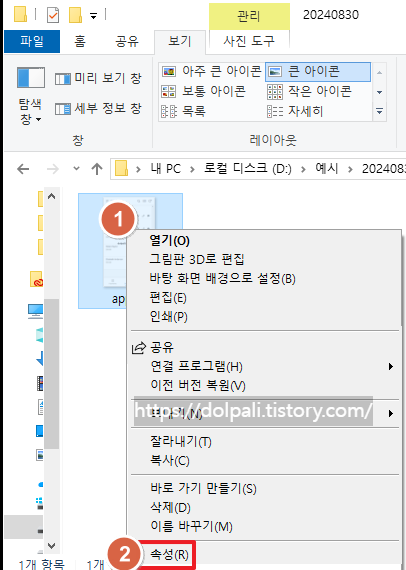The width and height of the screenshot is (406, 570).
Task: Expand the chevron after 로컬 디스크 (D:)
Action: 304,169
